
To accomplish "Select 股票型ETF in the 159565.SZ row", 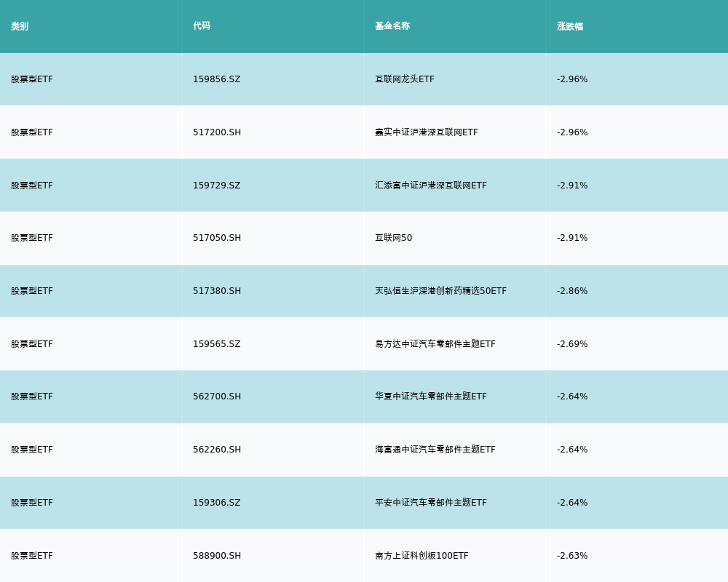I will (x=32, y=344).
